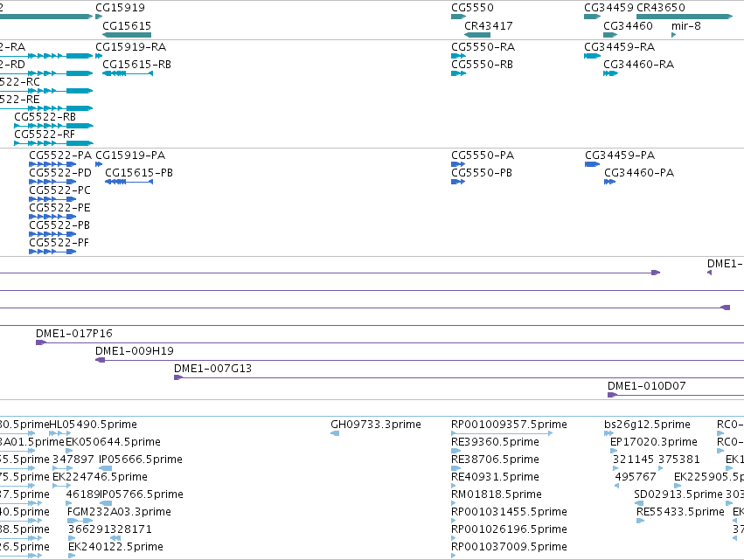Open coding sequence CG15615-PB
This screenshot has width=744, height=560.
(139, 173)
